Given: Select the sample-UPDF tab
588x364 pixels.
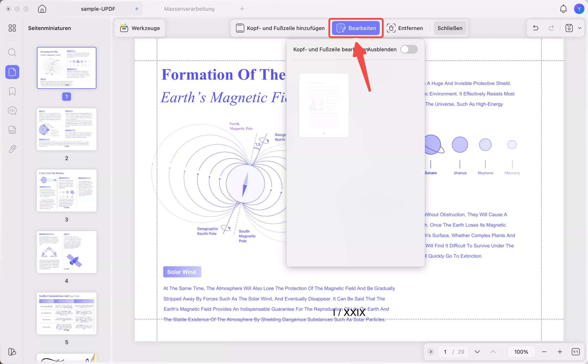Looking at the screenshot, I should [98, 9].
